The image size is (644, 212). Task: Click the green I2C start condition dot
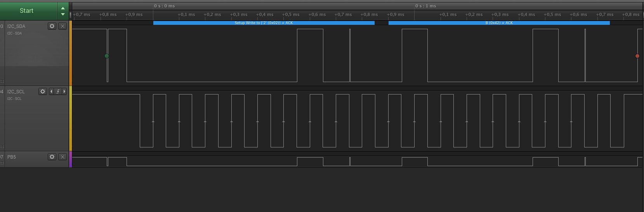tap(107, 56)
